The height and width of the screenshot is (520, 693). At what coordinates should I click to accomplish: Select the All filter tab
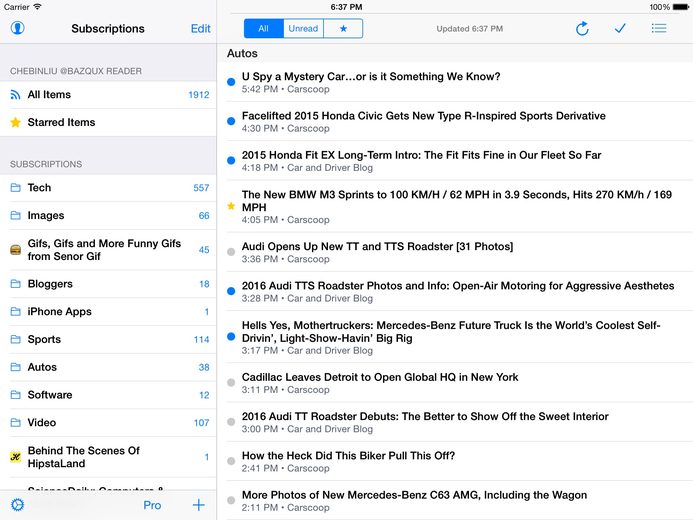[x=263, y=28]
